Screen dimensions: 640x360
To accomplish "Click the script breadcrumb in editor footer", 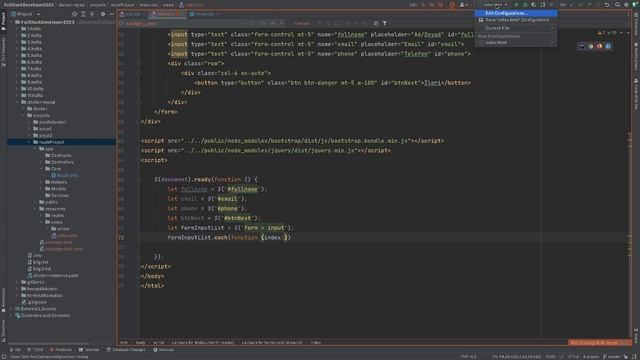I will point(159,342).
